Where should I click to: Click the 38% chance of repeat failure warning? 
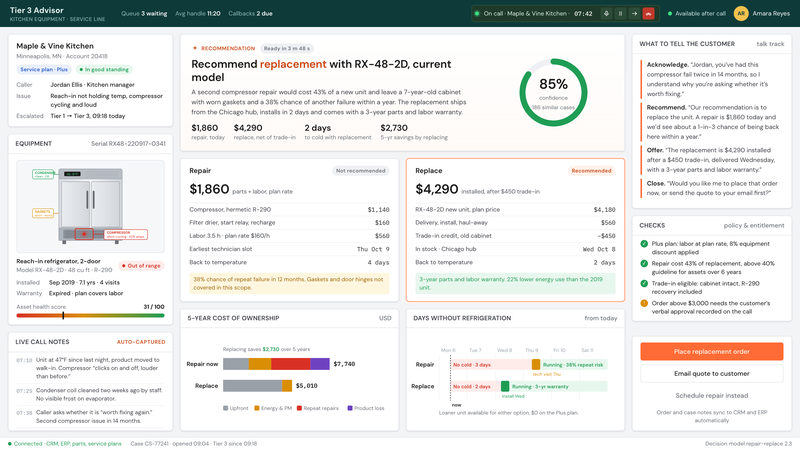pos(289,284)
